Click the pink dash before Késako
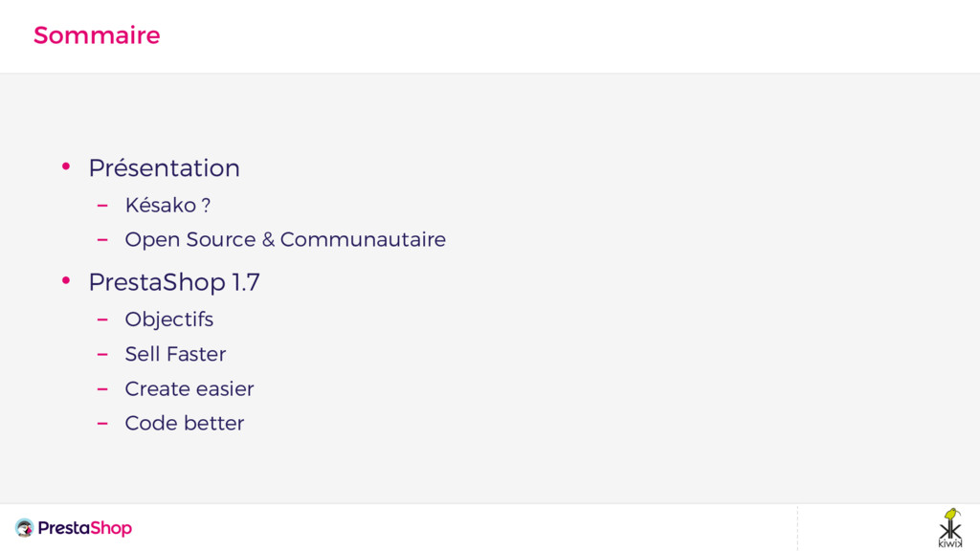 [x=102, y=205]
